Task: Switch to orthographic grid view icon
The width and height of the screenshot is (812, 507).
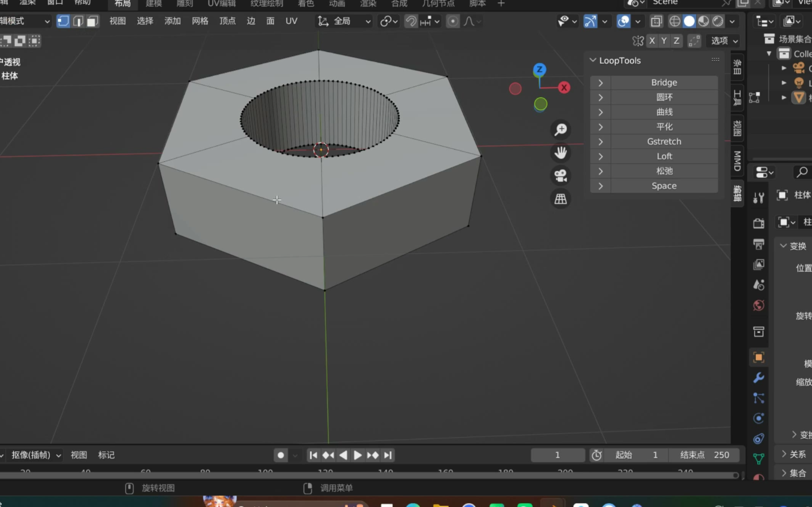Action: tap(561, 199)
